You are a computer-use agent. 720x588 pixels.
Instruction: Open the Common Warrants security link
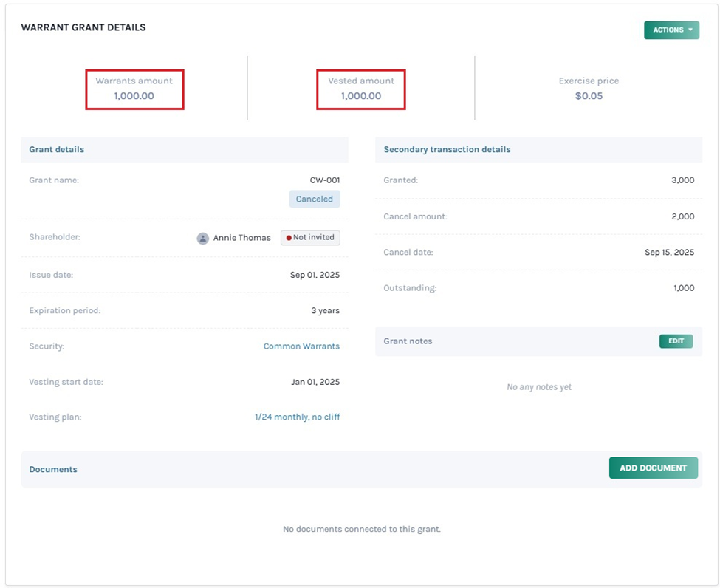coord(301,346)
